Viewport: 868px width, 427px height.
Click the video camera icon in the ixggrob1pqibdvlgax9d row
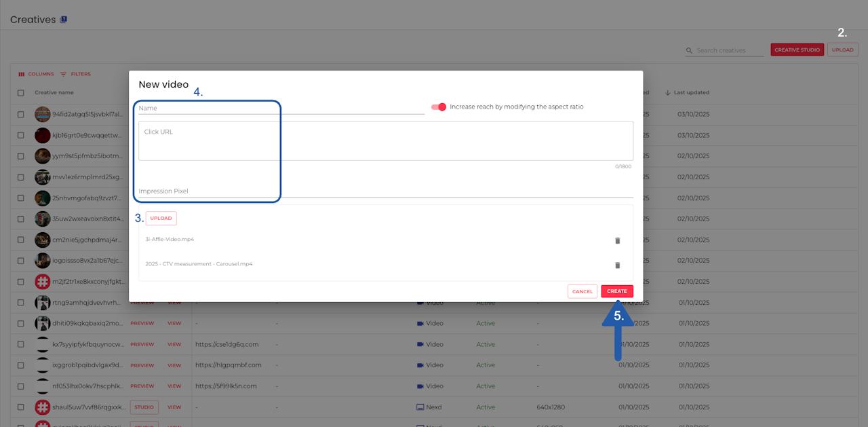[x=420, y=365]
